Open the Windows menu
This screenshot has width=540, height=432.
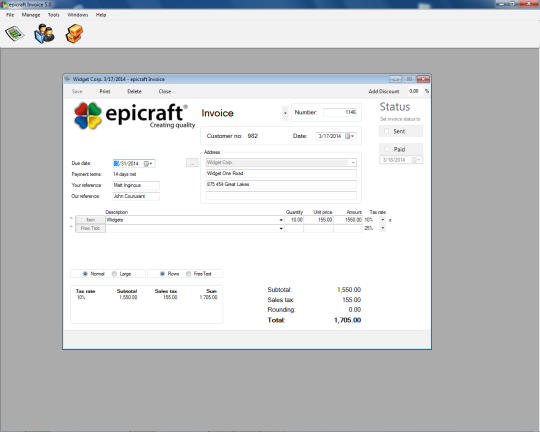point(77,15)
